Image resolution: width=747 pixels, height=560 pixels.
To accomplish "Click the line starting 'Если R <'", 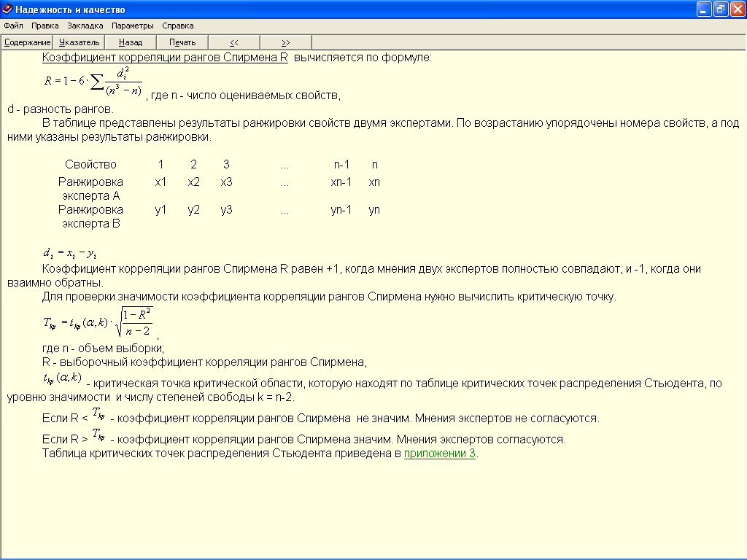I will click(321, 417).
